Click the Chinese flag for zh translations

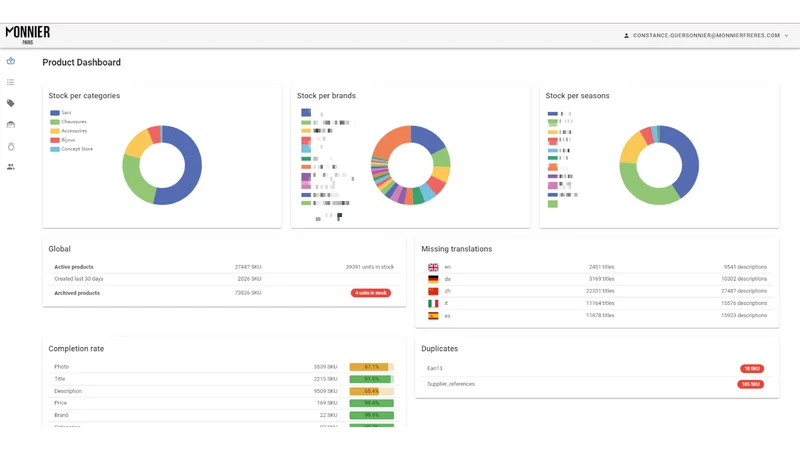point(433,291)
